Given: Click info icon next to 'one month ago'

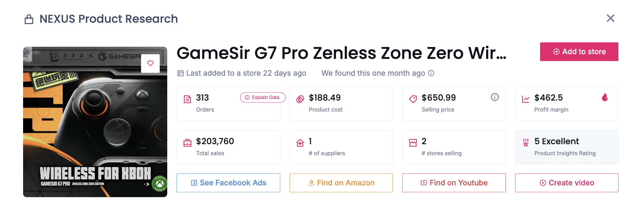Looking at the screenshot, I should point(431,73).
